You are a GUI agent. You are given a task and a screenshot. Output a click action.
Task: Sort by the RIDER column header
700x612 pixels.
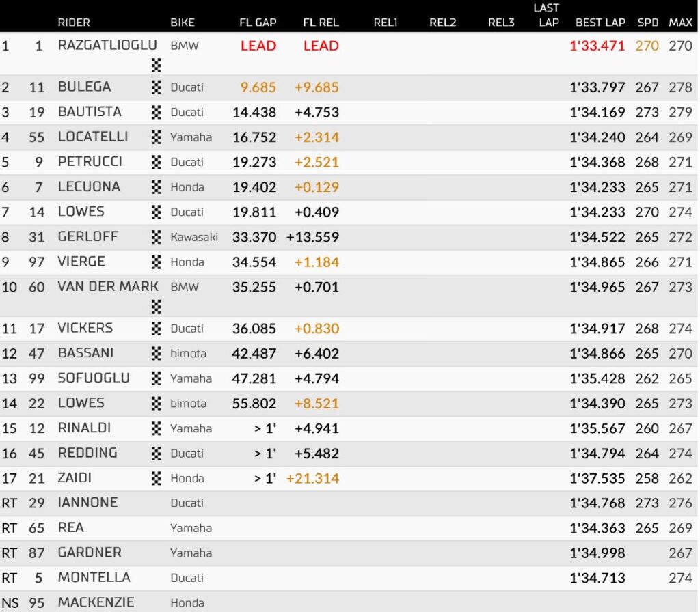point(74,23)
